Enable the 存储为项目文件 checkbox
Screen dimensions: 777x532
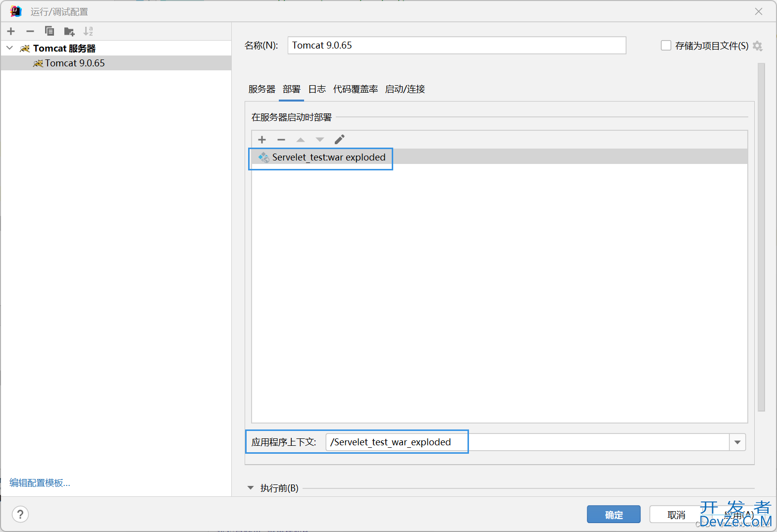click(x=666, y=46)
